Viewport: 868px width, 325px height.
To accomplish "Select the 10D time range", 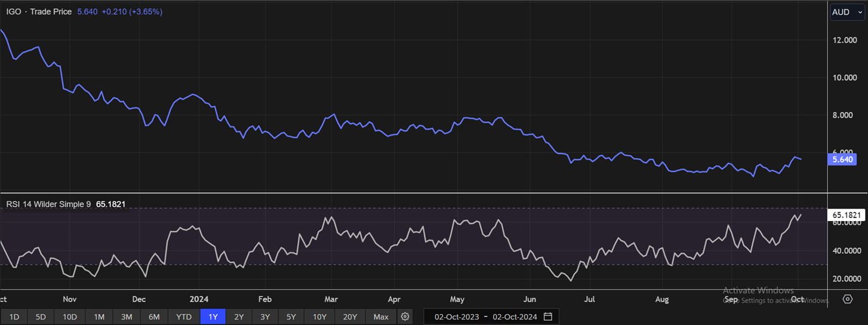I will tap(70, 317).
